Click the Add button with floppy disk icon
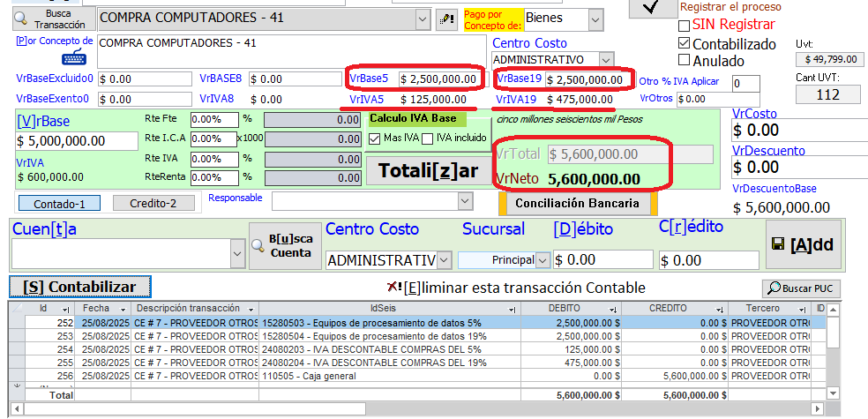 (x=801, y=245)
